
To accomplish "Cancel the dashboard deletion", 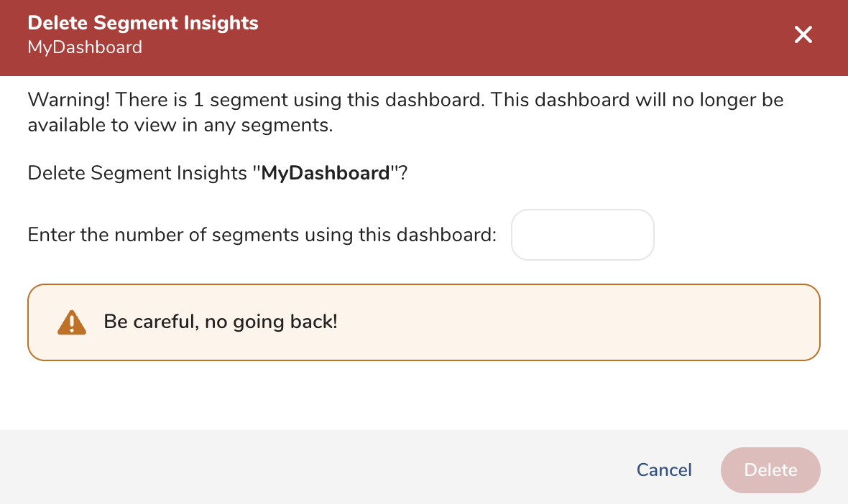I will click(664, 470).
